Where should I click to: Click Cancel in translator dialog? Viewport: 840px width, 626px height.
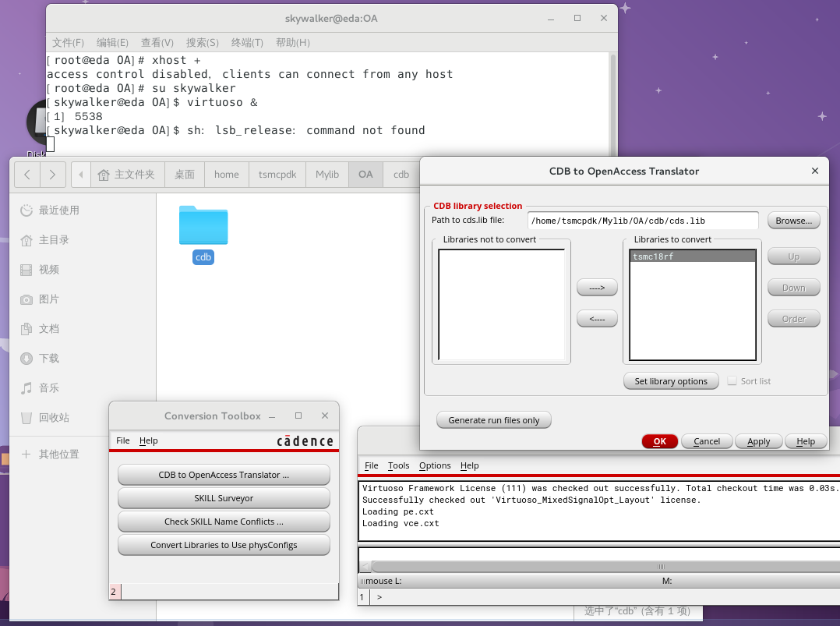[707, 441]
